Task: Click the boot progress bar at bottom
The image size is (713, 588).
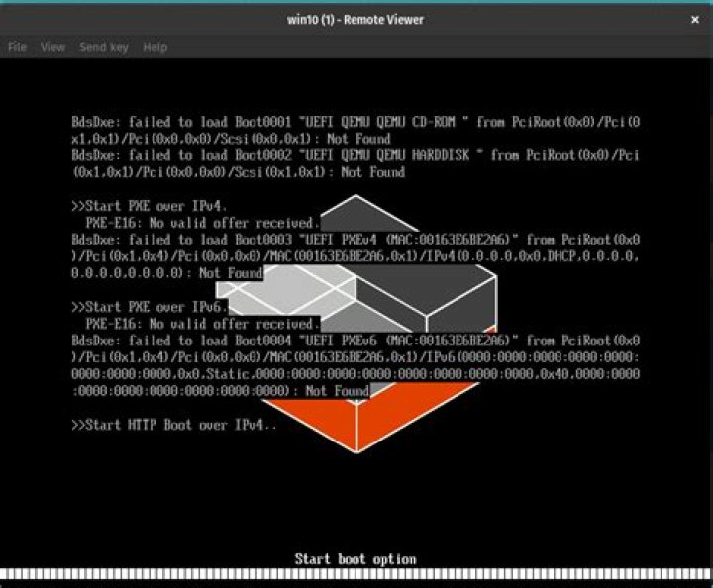Action: (356, 574)
